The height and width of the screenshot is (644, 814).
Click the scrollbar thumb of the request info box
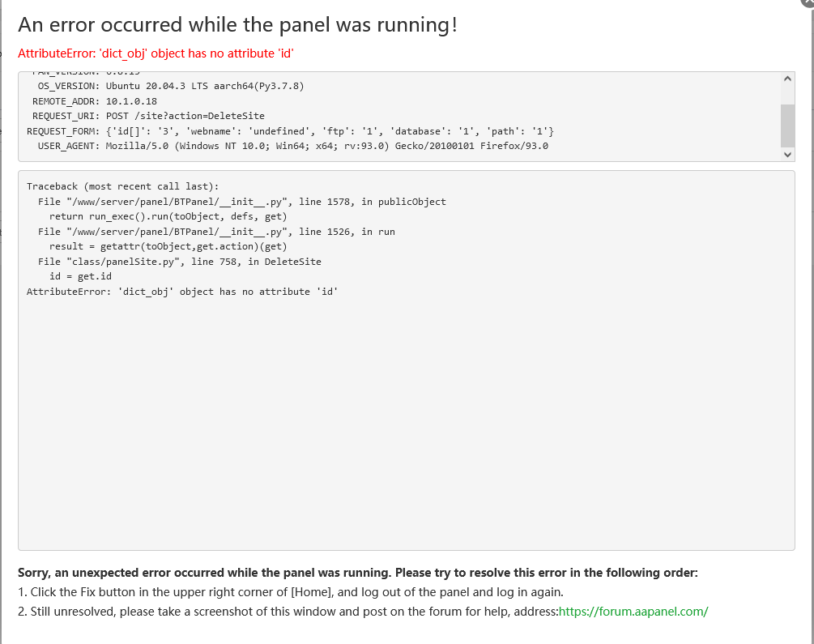coord(787,124)
